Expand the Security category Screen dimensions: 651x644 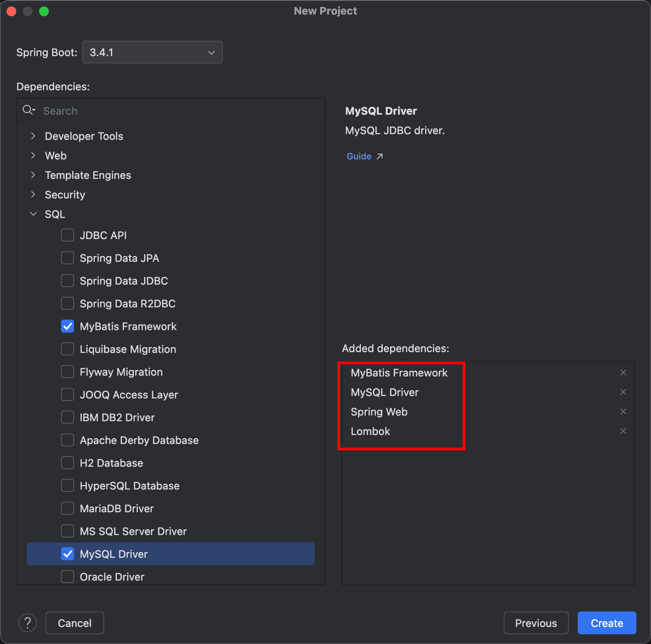pyautogui.click(x=33, y=194)
